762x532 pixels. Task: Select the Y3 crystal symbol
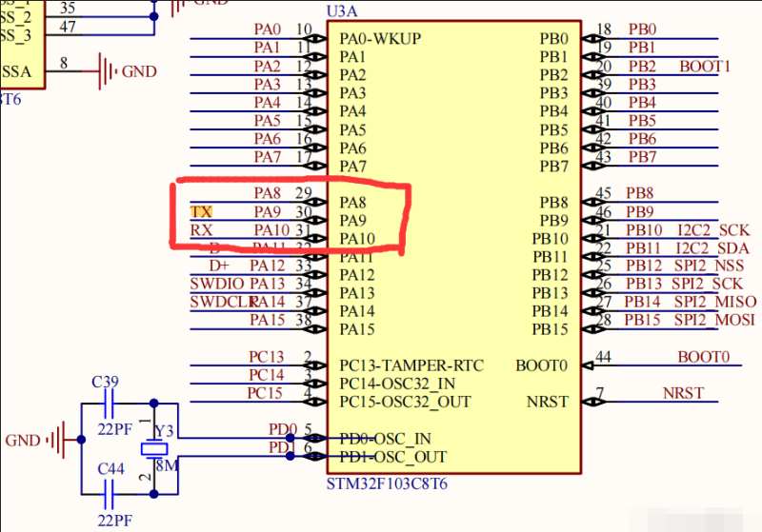154,449
